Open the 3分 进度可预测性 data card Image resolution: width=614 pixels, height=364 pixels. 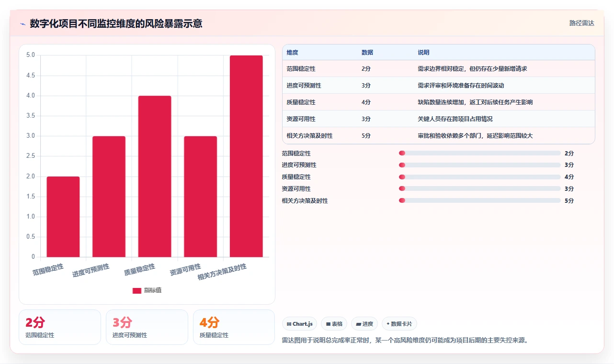click(x=147, y=327)
